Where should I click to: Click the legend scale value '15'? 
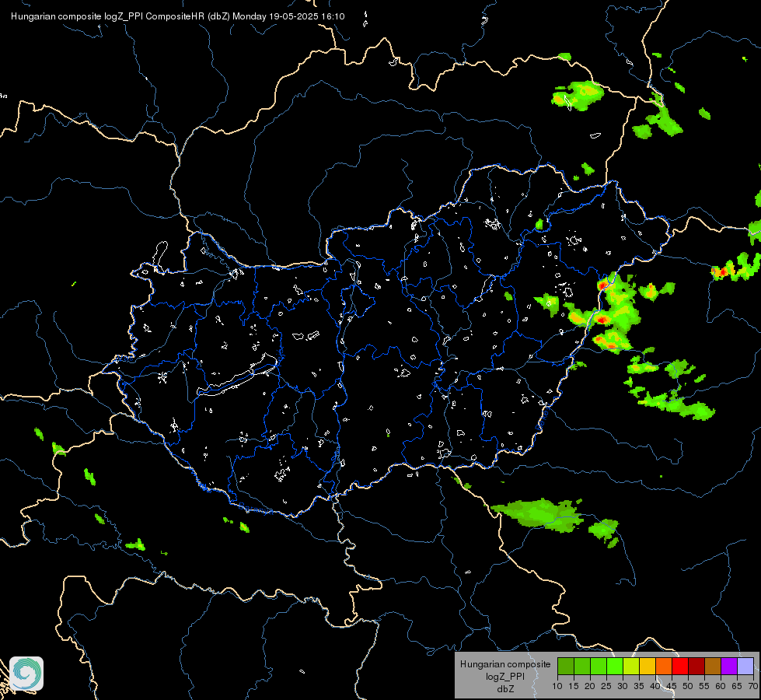tap(574, 686)
